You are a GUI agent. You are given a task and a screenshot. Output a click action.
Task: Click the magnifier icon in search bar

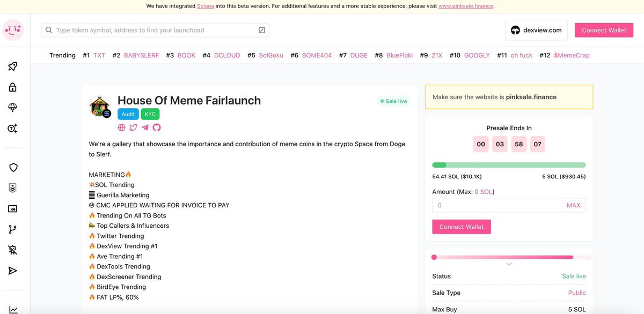(x=49, y=31)
